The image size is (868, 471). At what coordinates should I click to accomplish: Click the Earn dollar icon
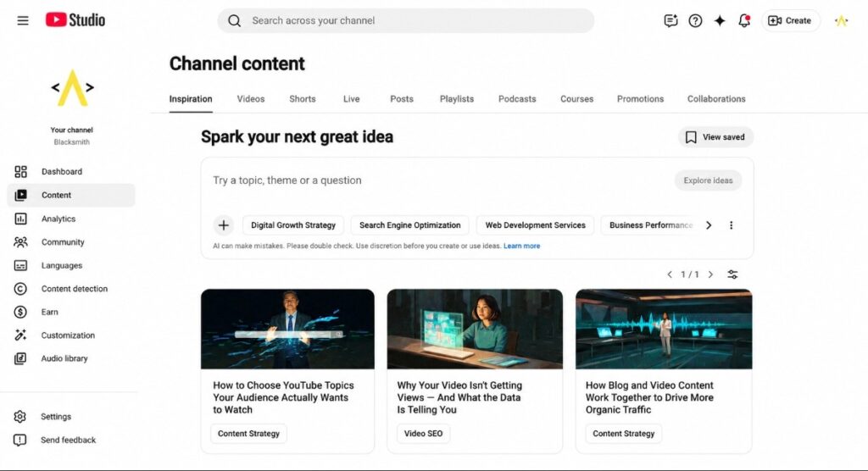click(x=20, y=312)
